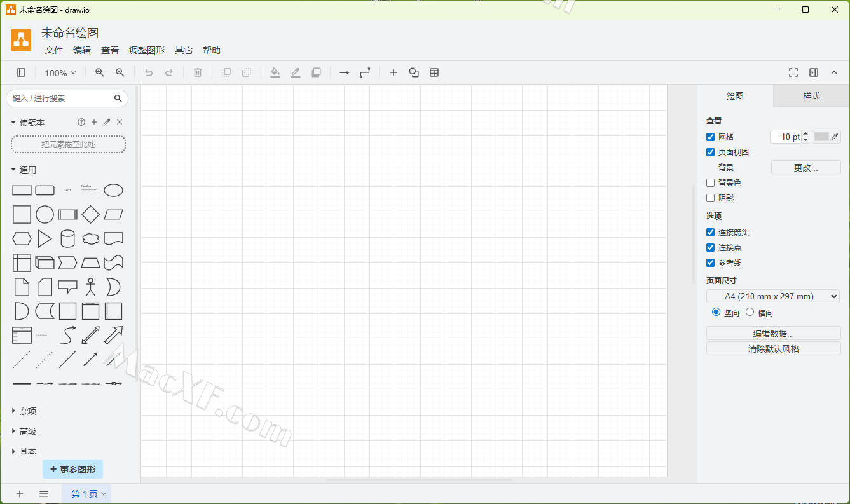Collapse the toolbar with the up chevron
This screenshot has height=504, width=850.
834,72
